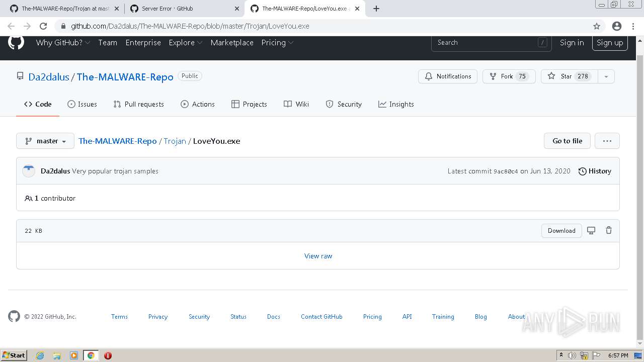The width and height of the screenshot is (644, 362).
Task: Click the Fork button
Action: coord(509,76)
